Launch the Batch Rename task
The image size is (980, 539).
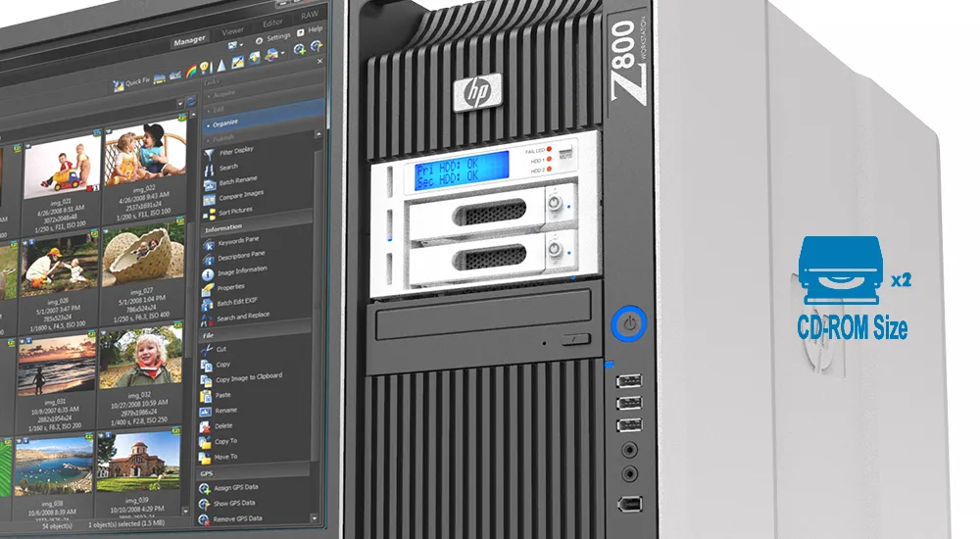(230, 182)
